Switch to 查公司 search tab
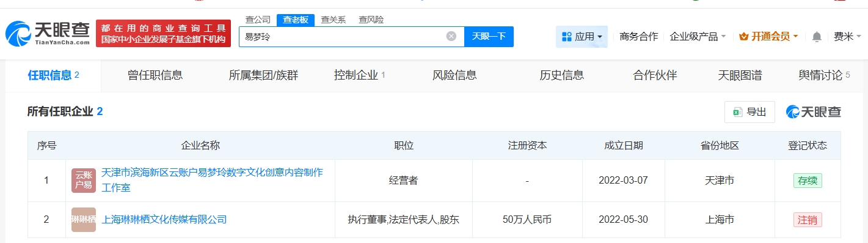Screen dimensions: 868x243 pyautogui.click(x=258, y=20)
